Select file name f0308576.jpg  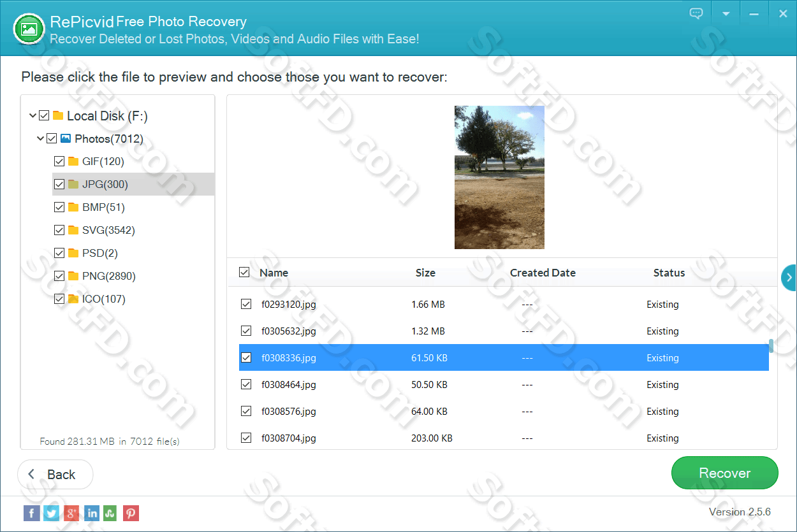click(x=289, y=412)
